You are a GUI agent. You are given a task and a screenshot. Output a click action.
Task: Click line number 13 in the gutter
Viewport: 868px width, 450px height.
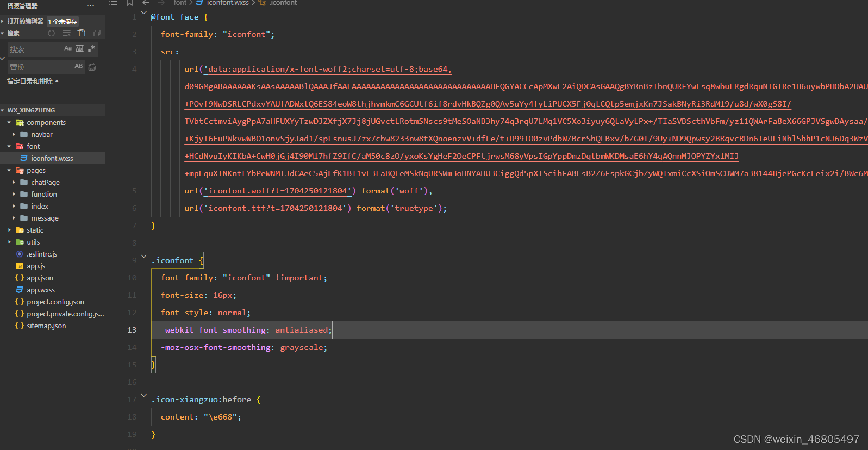click(132, 330)
